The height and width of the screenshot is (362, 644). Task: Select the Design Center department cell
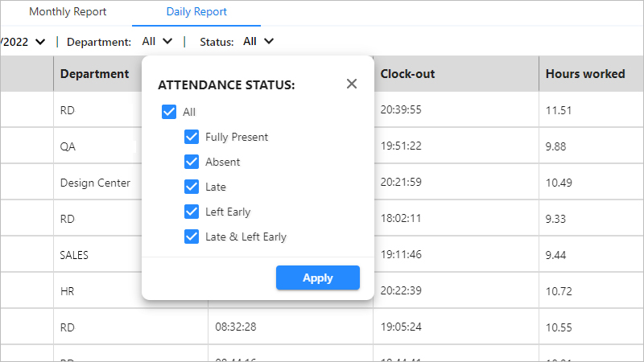coord(95,183)
